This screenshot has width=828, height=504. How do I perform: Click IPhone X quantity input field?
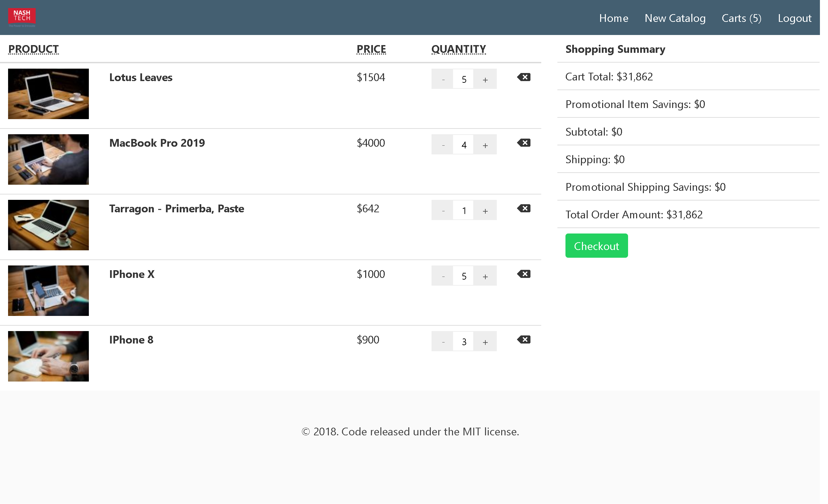tap(463, 276)
